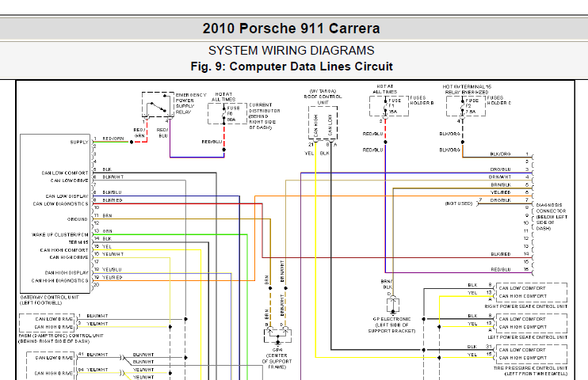This screenshot has width=588, height=380.
Task: Click the 'SYSTEM WIRING DIAGRAMS' heading
Action: [292, 50]
